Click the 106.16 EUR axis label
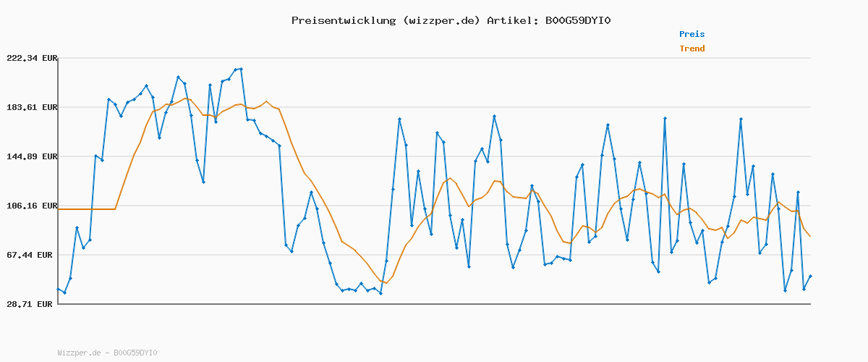The height and width of the screenshot is (362, 868). point(30,206)
